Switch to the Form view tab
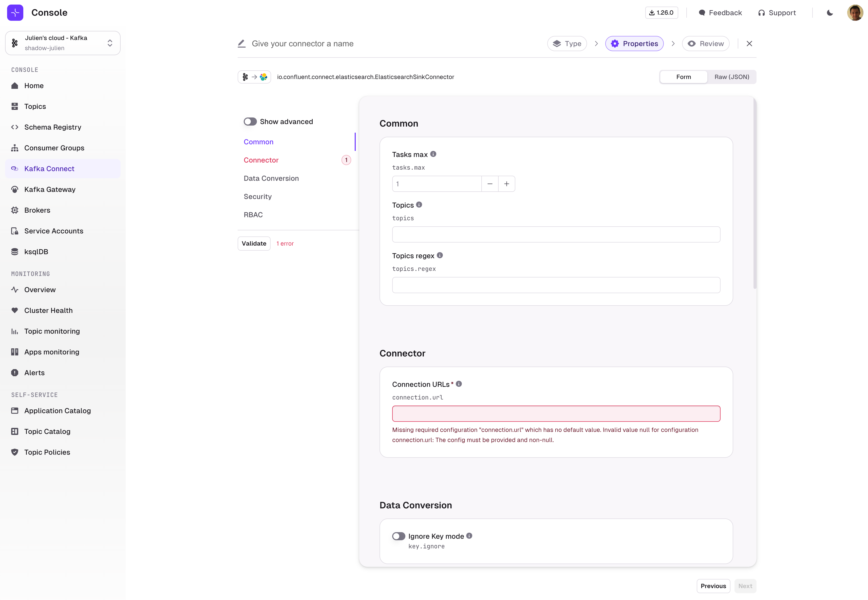 click(683, 77)
